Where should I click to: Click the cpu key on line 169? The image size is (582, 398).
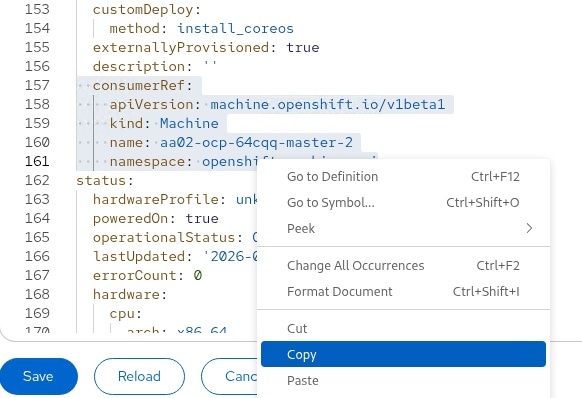121,313
